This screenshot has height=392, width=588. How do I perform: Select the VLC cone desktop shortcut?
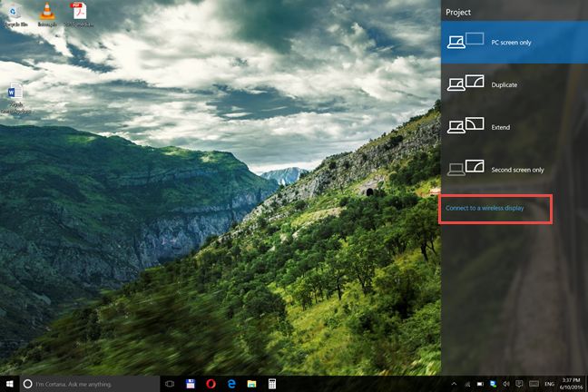tap(47, 15)
